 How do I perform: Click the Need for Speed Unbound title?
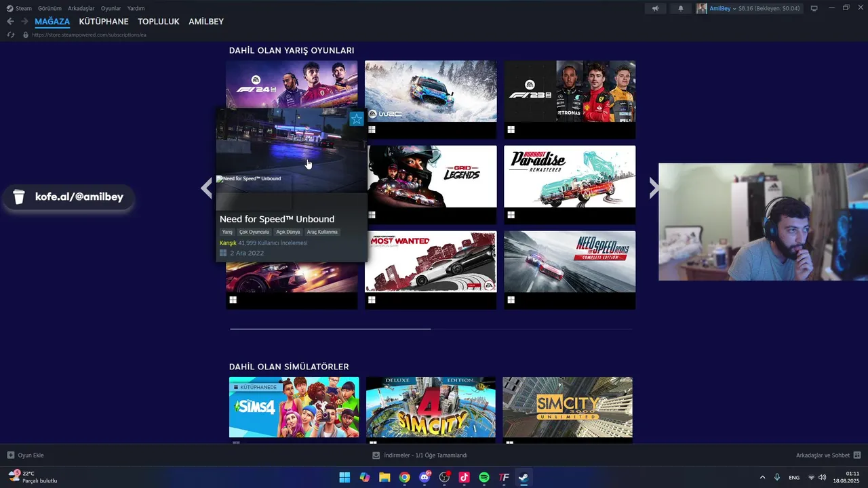pos(277,219)
